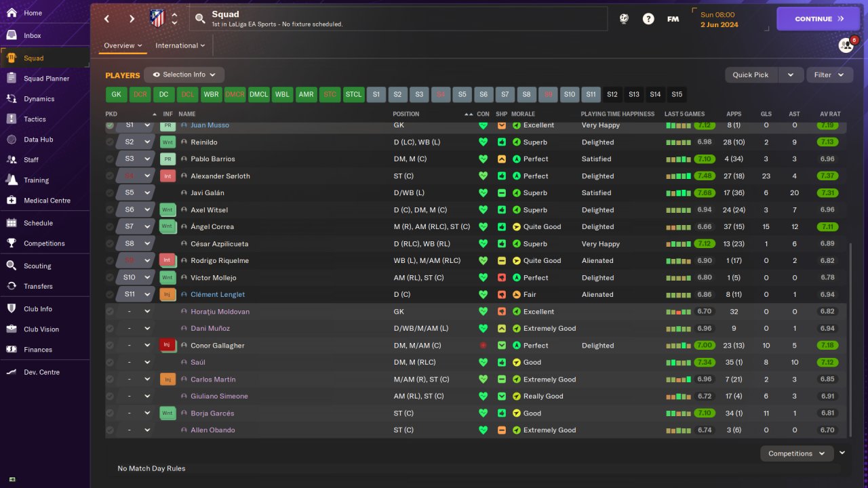
Task: Open the FM menu icon
Action: 673,19
